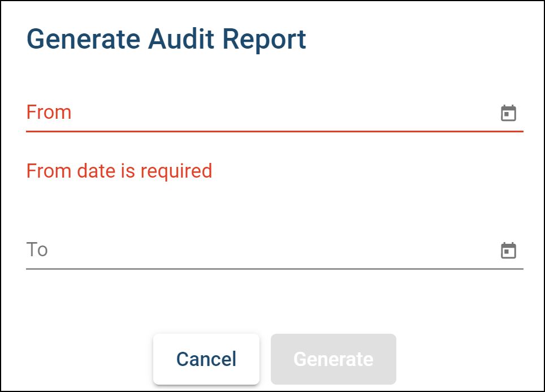Dismiss the audit report dialog with Cancel

tap(206, 359)
